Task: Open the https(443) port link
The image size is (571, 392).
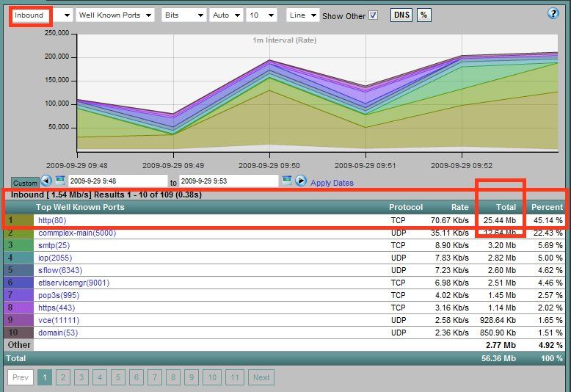Action: (x=57, y=308)
